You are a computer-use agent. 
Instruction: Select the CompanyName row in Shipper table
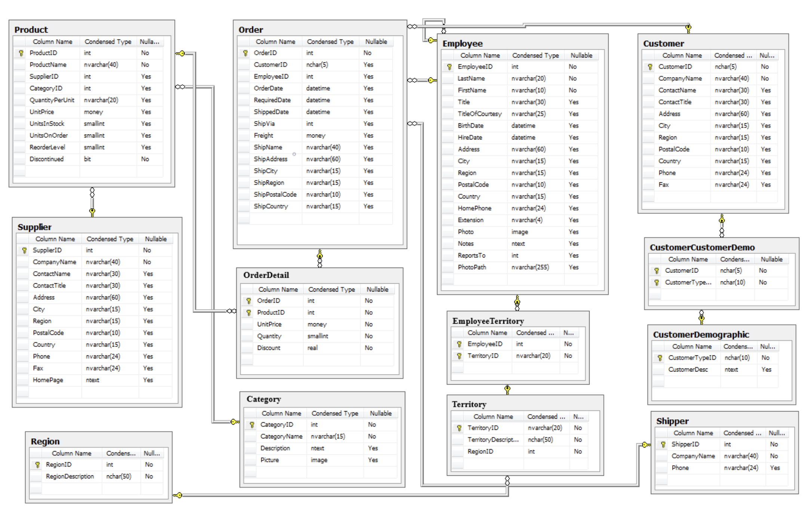click(722, 456)
